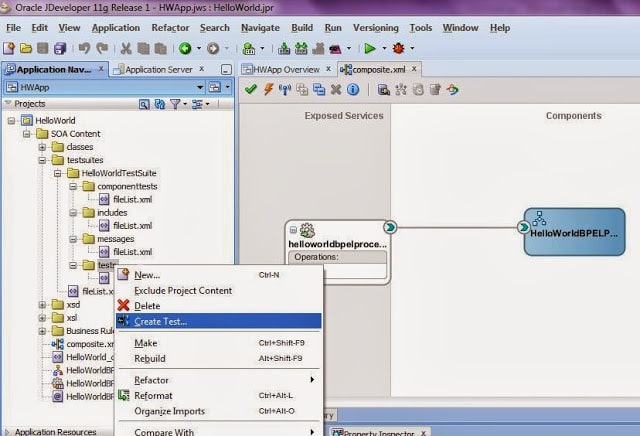Select fileList.xml under messages folder
640x436 pixels.
pos(132,252)
